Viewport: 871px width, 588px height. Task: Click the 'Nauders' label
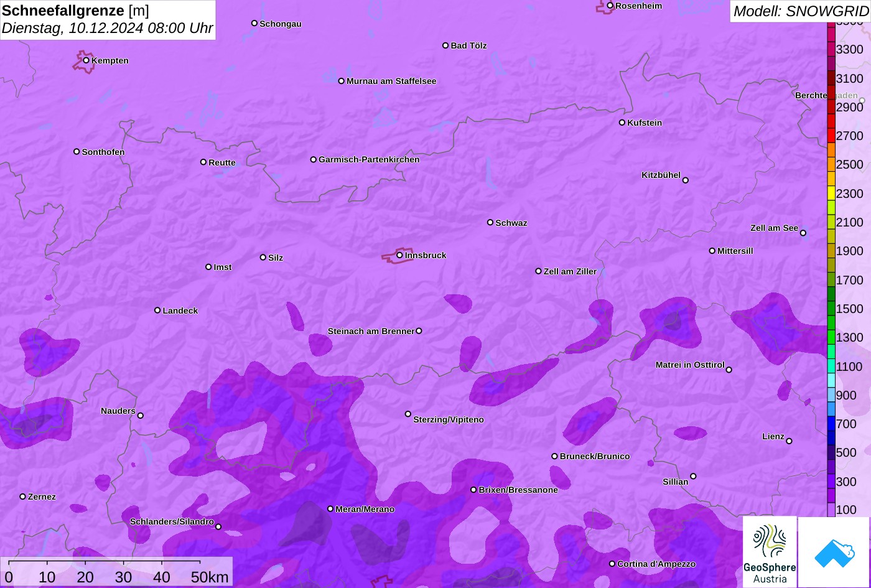118,411
